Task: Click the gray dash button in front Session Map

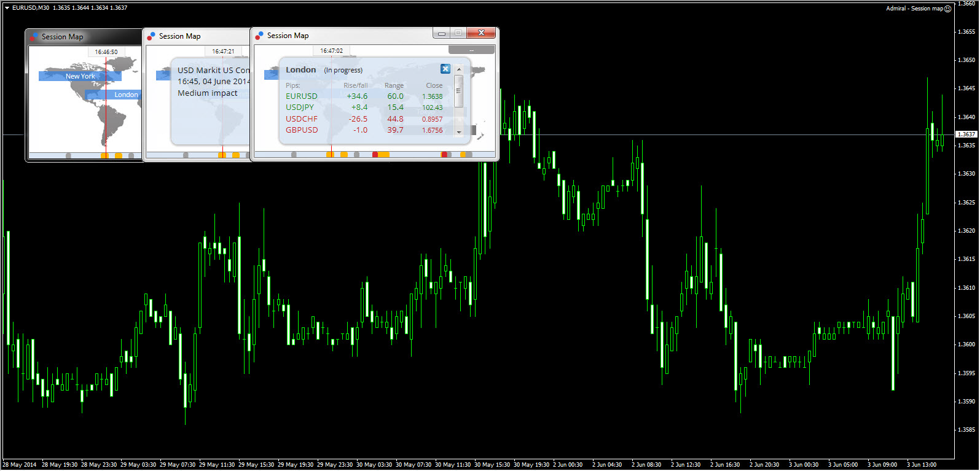Action: [471, 50]
